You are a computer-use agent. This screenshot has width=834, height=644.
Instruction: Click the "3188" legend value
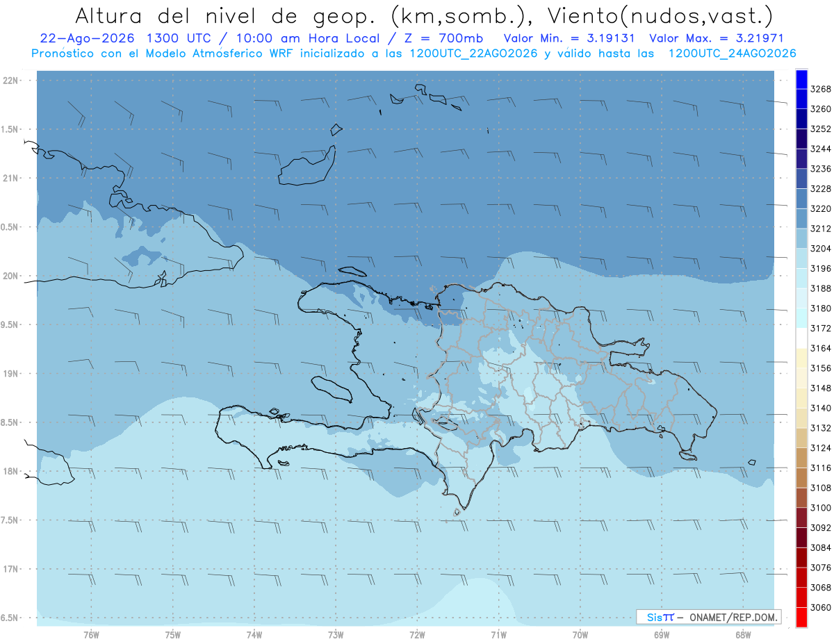(821, 288)
